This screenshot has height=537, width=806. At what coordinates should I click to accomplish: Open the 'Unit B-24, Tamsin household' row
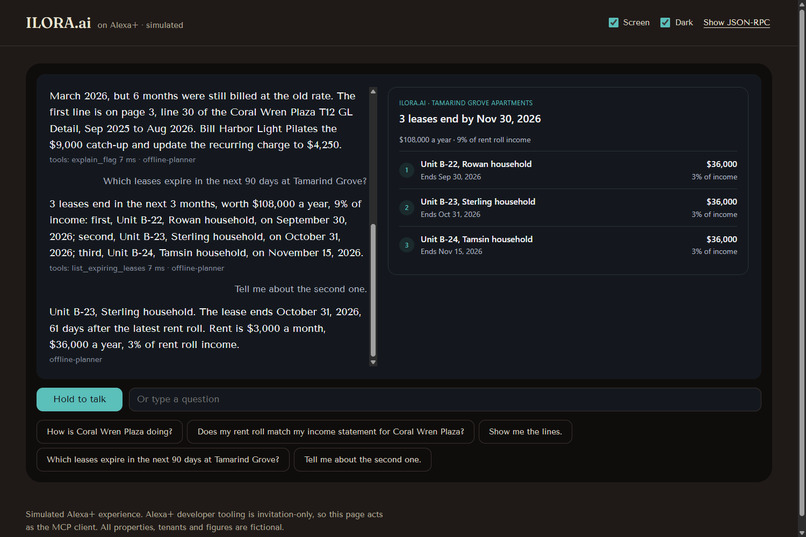click(x=568, y=245)
